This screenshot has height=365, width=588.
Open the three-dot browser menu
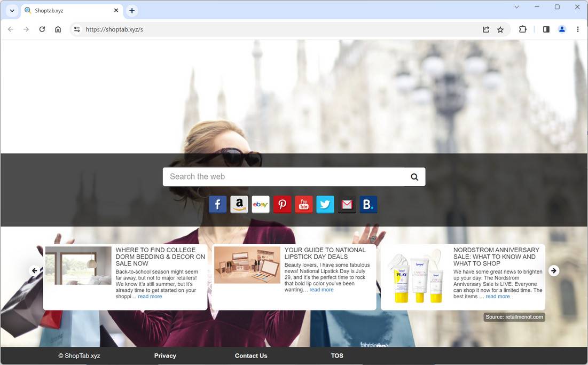click(578, 29)
